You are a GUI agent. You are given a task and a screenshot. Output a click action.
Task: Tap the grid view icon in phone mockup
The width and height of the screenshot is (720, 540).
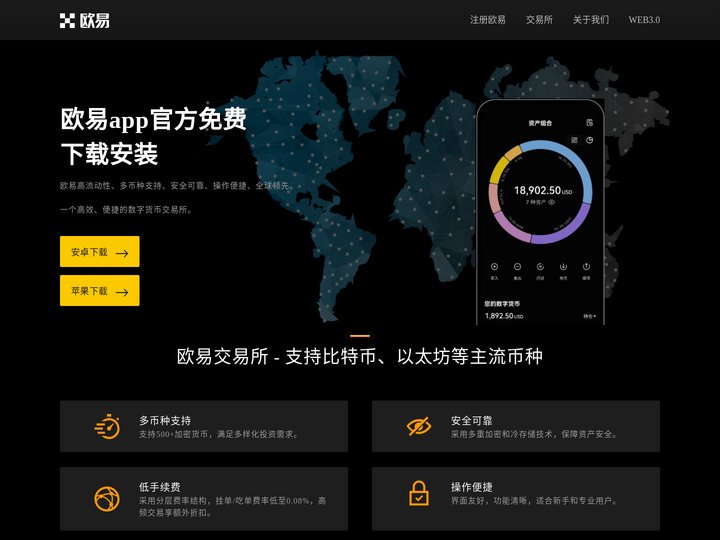(x=574, y=140)
